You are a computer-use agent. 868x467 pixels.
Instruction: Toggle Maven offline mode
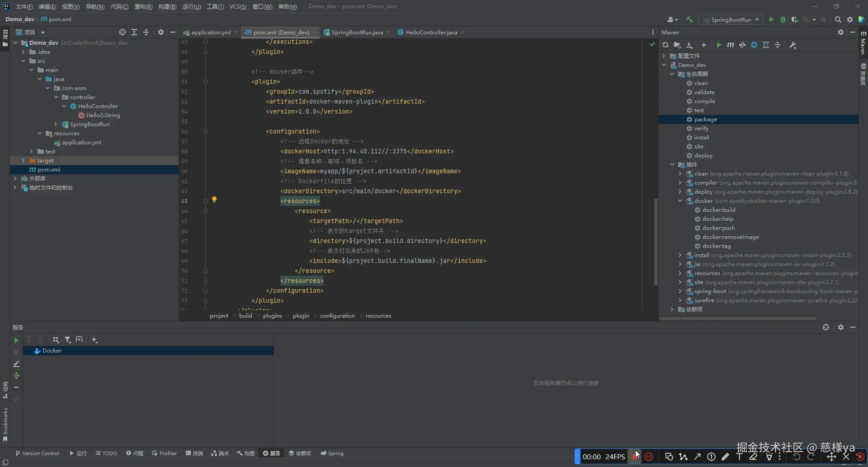[742, 45]
